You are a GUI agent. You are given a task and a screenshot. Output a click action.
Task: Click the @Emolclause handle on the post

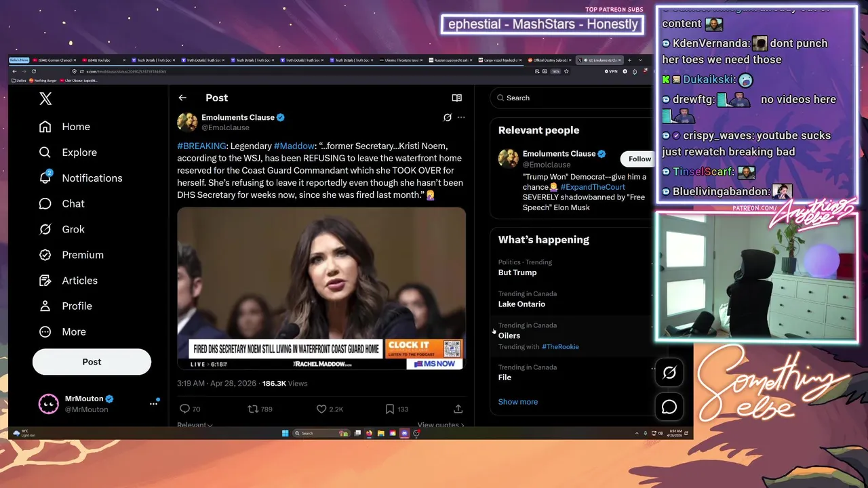point(225,127)
